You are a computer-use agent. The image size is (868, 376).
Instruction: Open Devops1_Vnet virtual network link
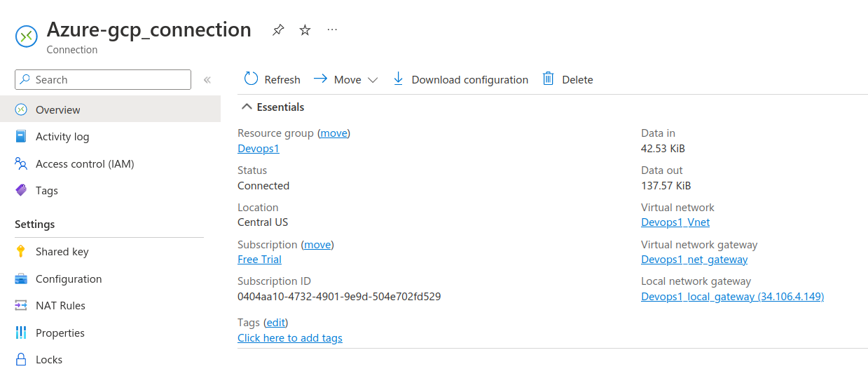675,222
